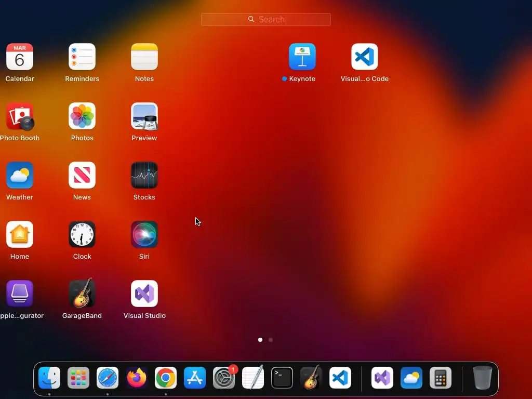Launch TextEdit from the Dock
This screenshot has width=532, height=399.
[253, 377]
